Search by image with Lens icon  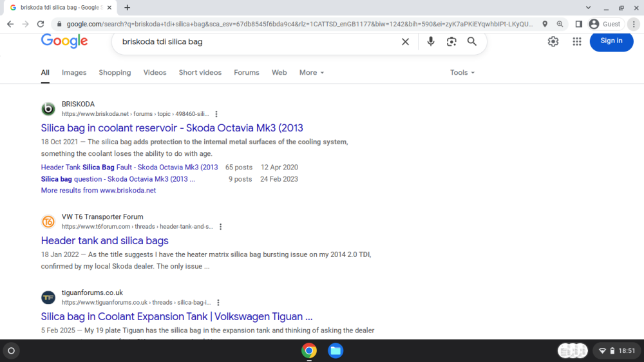click(x=451, y=41)
